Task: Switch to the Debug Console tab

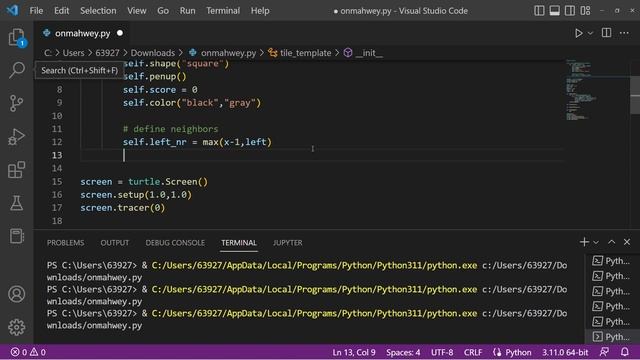Action: pos(175,243)
